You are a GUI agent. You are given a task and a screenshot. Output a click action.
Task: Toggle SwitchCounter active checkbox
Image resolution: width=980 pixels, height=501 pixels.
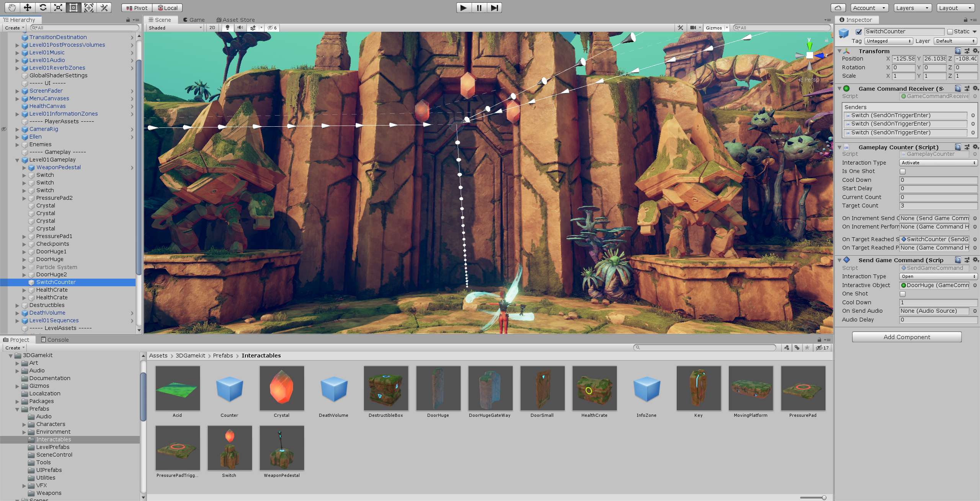click(859, 32)
